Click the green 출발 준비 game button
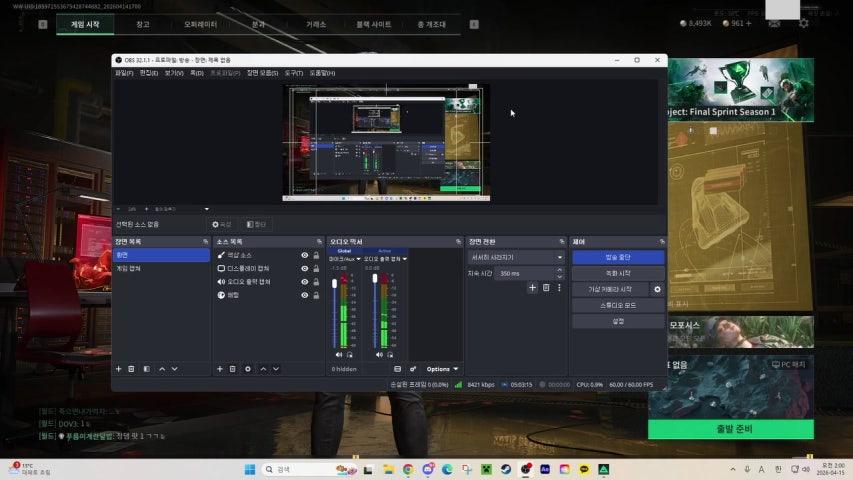853x480 pixels. tap(731, 429)
